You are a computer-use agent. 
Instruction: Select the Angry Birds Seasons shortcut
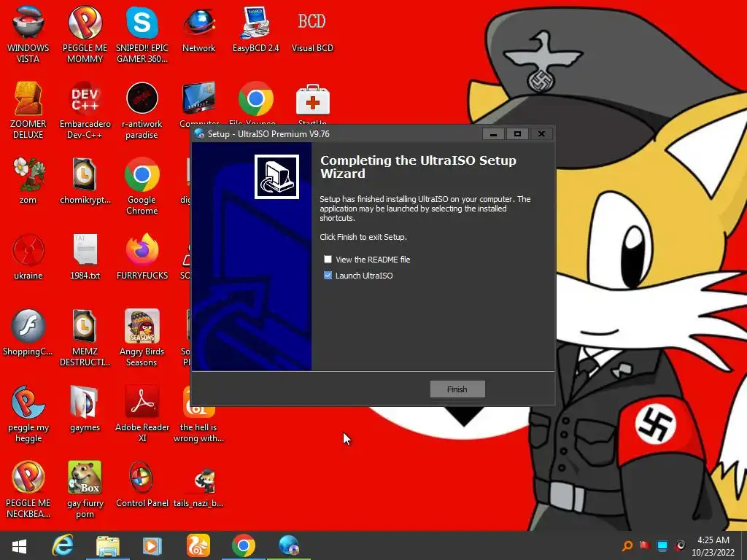pyautogui.click(x=142, y=337)
